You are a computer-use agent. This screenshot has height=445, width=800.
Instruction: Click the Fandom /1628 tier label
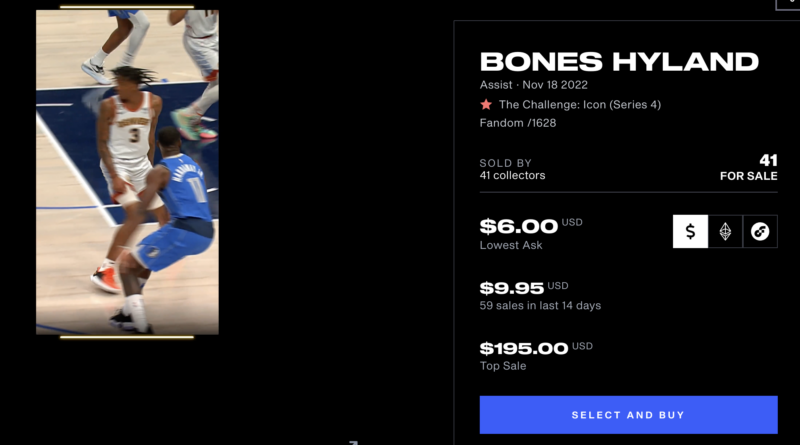click(518, 123)
